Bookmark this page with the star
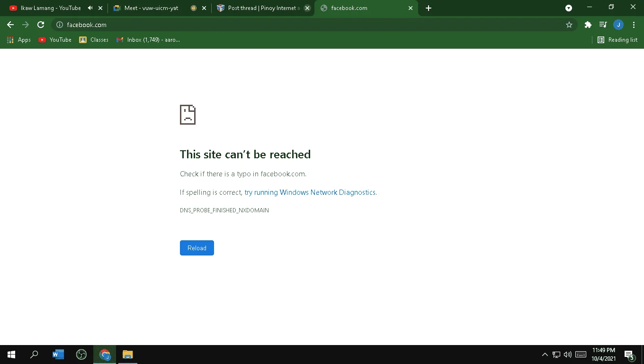644x364 pixels. (x=569, y=25)
